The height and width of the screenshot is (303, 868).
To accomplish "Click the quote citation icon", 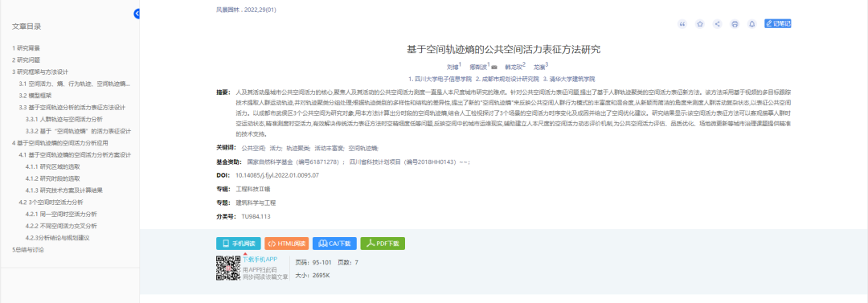I will coord(682,24).
